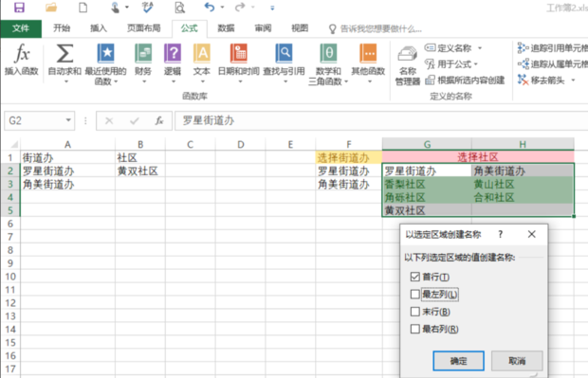
Task: Switch to the 页面布局 (Page Layout) tab
Action: [x=143, y=28]
